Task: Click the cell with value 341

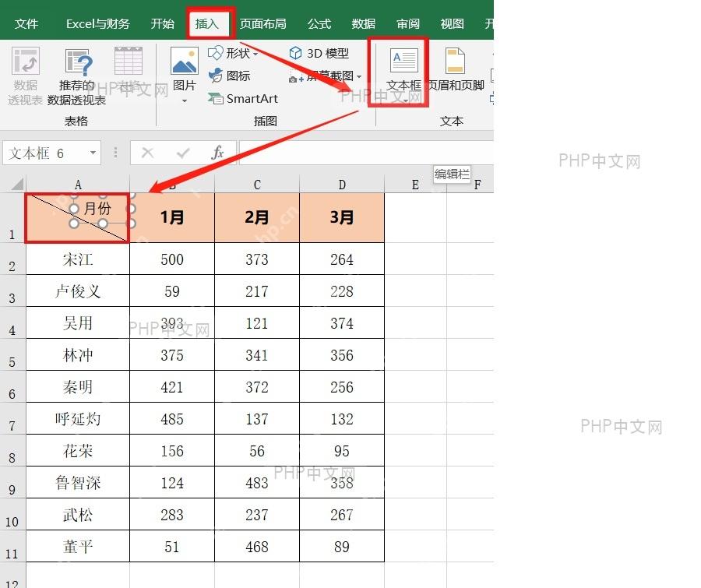Action: [257, 354]
